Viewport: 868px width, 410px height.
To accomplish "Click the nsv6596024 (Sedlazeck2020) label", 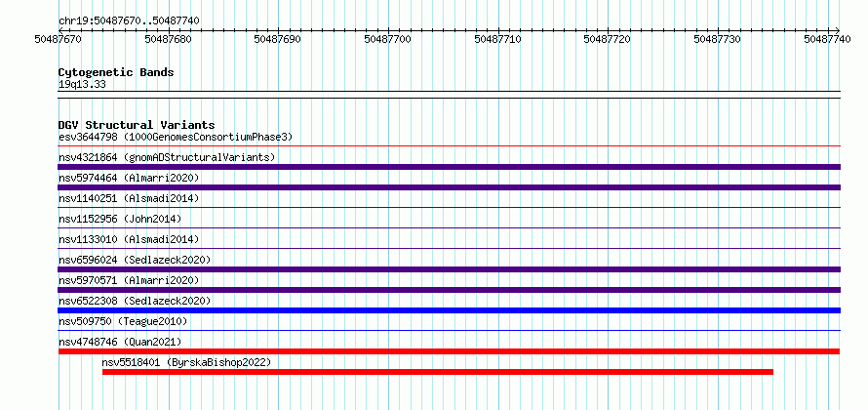I will point(135,260).
